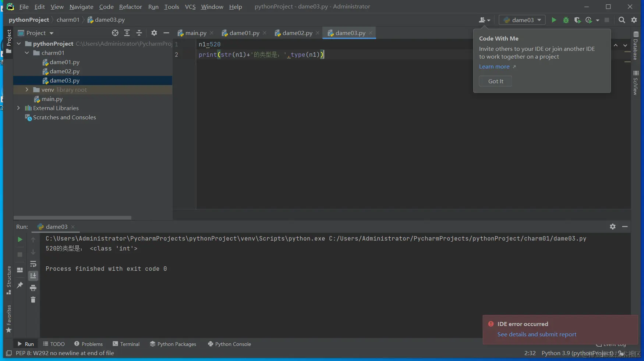
Task: Open the Refactor menu
Action: (131, 7)
